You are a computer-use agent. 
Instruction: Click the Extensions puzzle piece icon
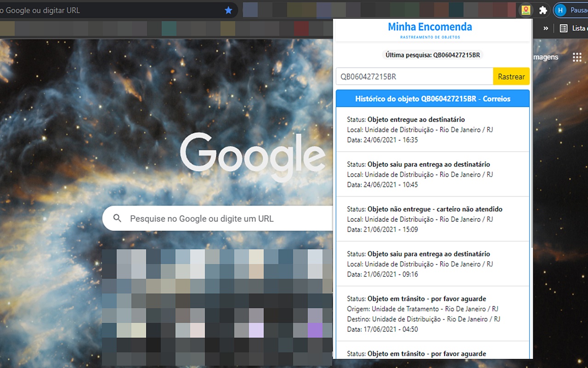point(543,10)
